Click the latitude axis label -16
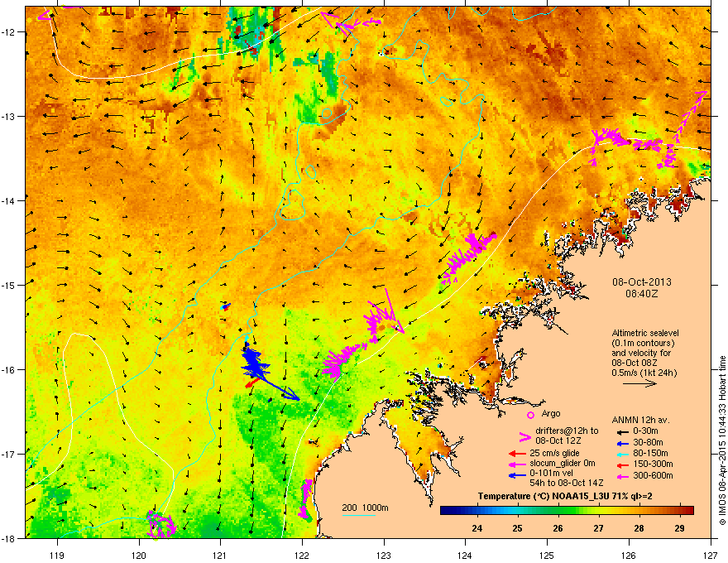 (9, 370)
